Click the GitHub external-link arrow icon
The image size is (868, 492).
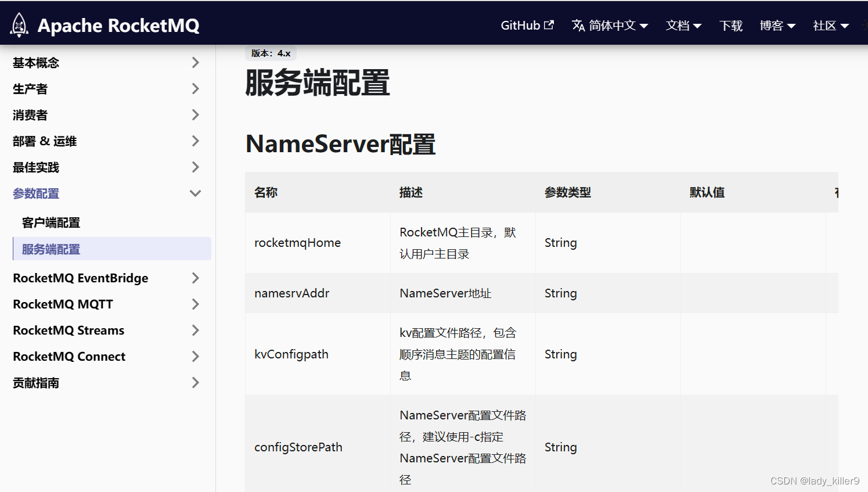[549, 25]
